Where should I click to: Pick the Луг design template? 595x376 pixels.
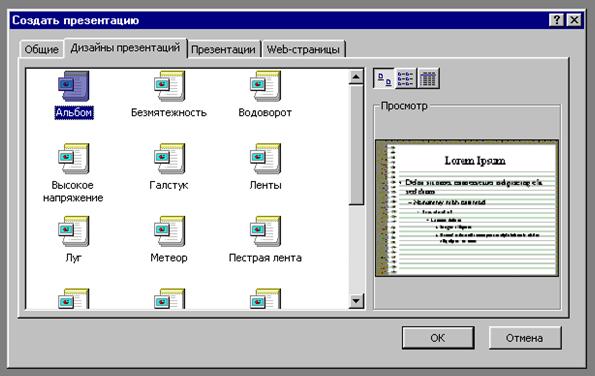coord(74,231)
